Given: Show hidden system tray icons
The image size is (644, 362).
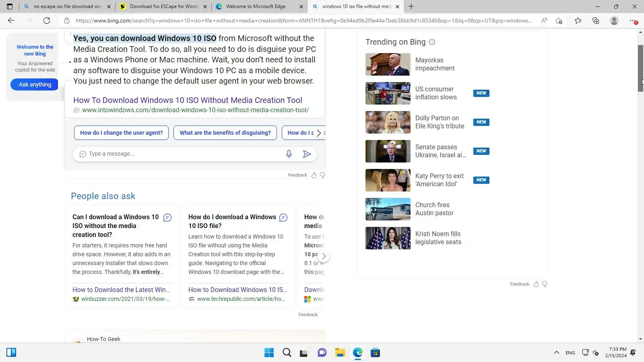Looking at the screenshot, I should click(x=556, y=353).
